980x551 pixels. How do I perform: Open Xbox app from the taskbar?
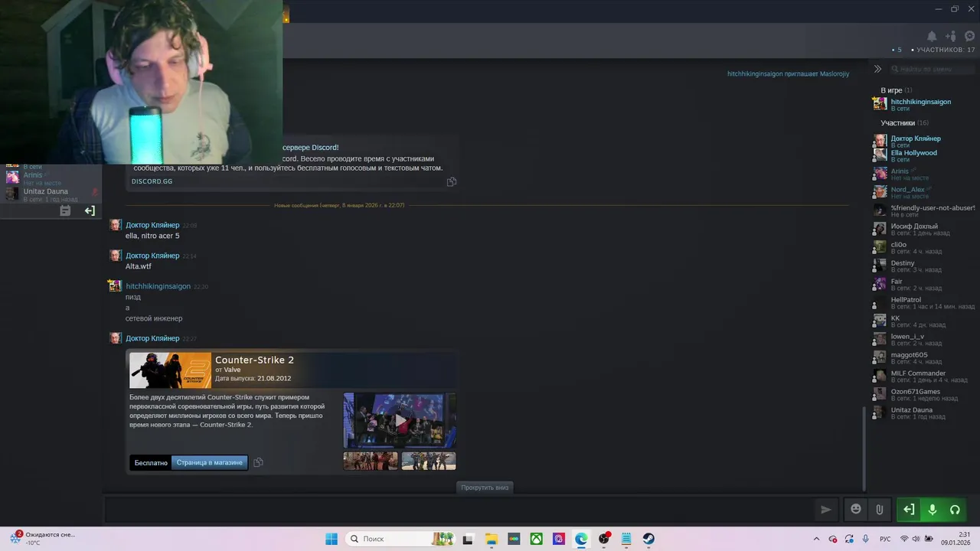[x=537, y=539]
